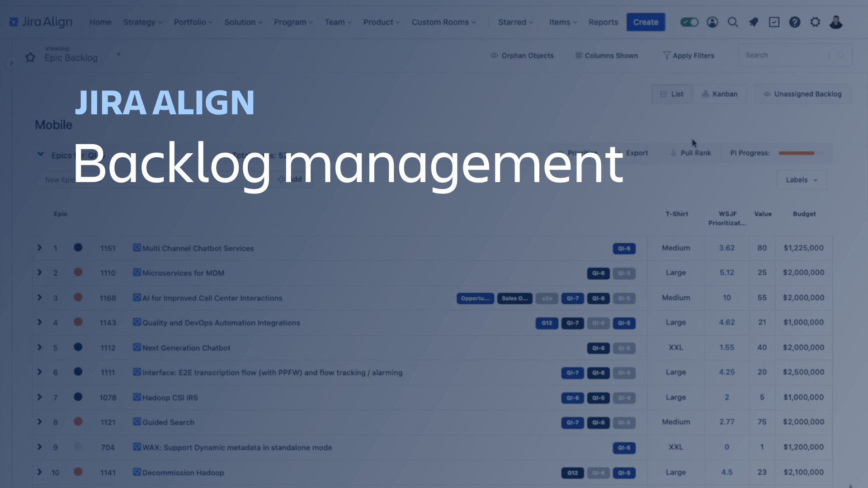Toggle epic row 1 expand chevron
Image resolution: width=868 pixels, height=488 pixels.
[39, 247]
